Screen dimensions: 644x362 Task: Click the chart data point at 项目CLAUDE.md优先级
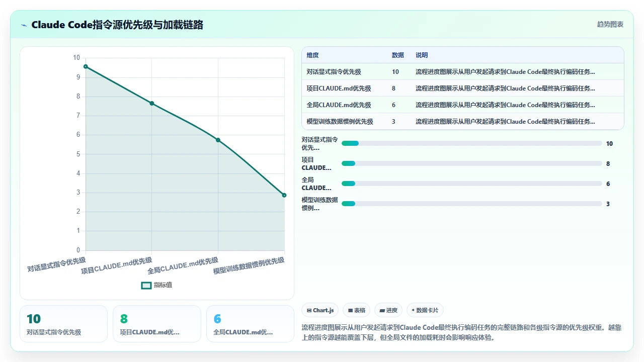[x=152, y=104]
